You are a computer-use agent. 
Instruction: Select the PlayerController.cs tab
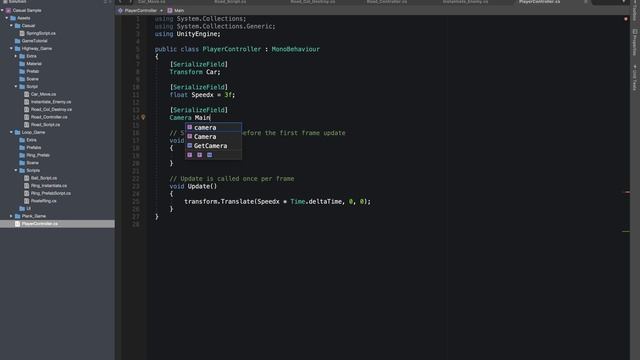540,2
